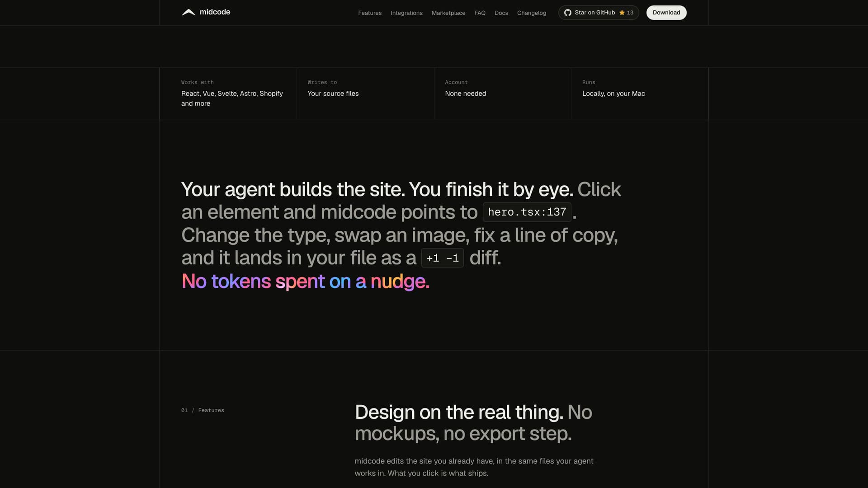This screenshot has height=488, width=868.
Task: Open the FAQ nav link
Action: point(480,13)
